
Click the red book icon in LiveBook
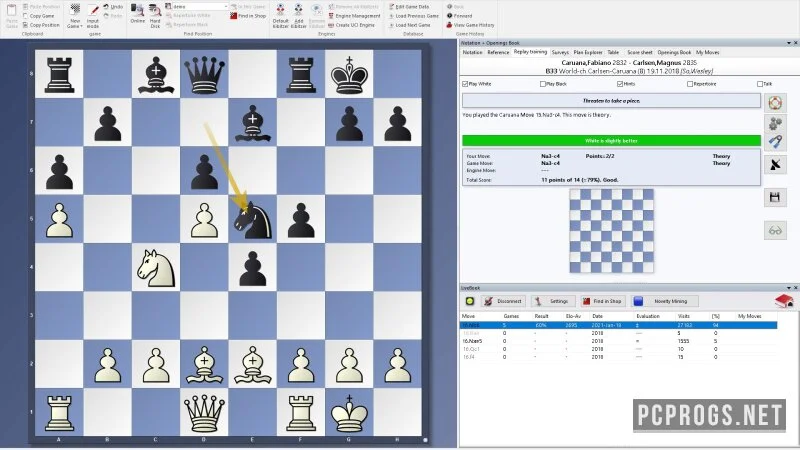[784, 301]
